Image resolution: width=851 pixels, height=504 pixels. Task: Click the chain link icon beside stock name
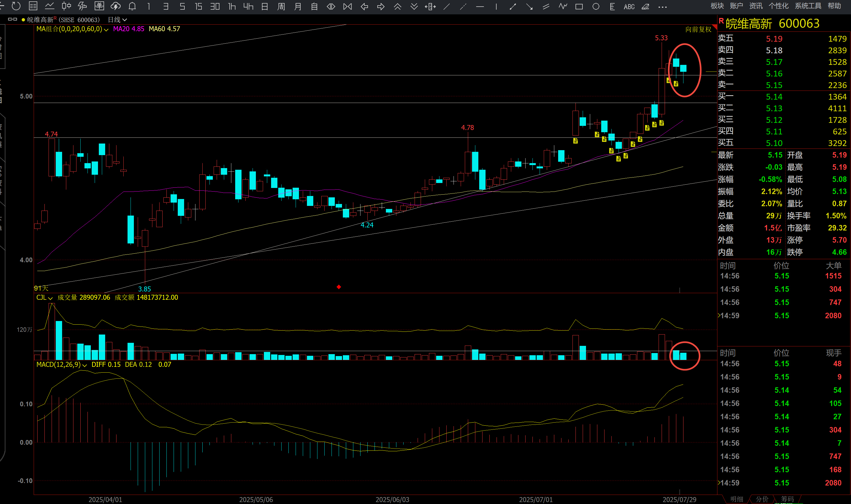pyautogui.click(x=13, y=19)
